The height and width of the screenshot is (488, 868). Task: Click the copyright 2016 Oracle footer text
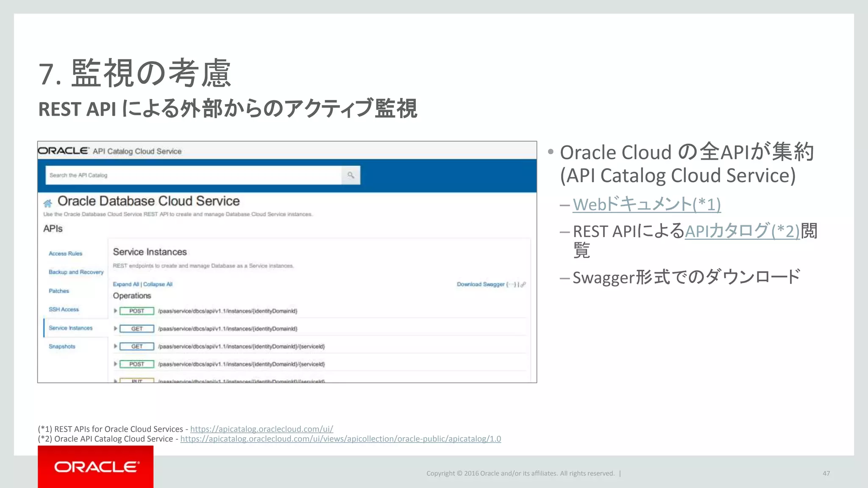520,473
